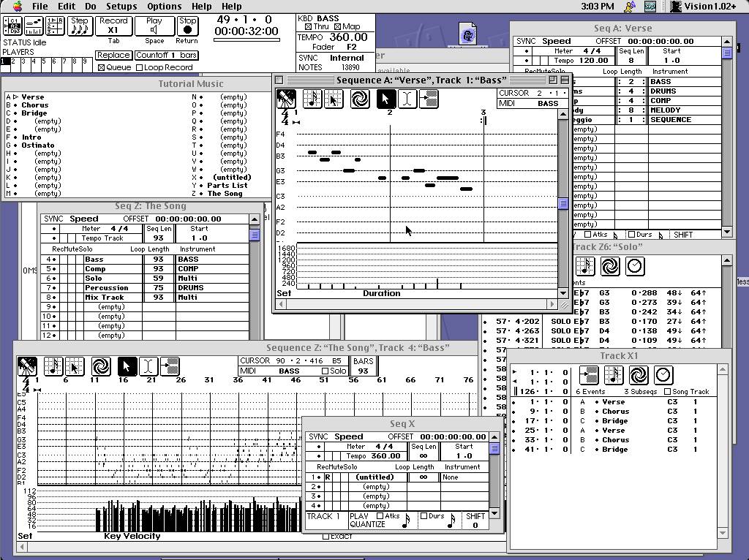Click the telescope icon in Verse Bass editor

[x=286, y=99]
